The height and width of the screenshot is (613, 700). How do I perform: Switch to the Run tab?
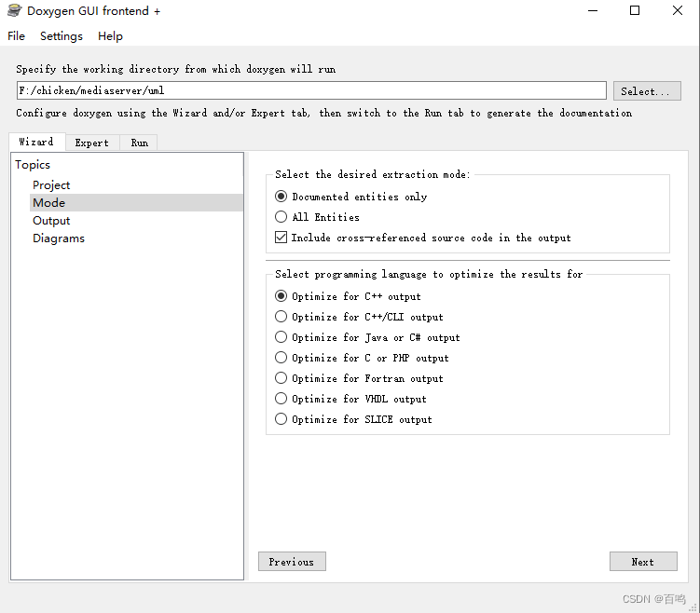(139, 143)
